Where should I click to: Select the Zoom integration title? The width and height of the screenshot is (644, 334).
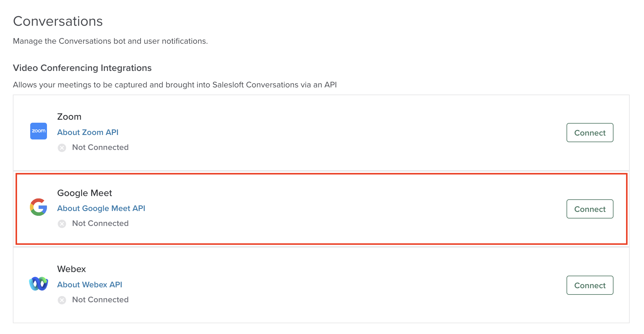(69, 117)
